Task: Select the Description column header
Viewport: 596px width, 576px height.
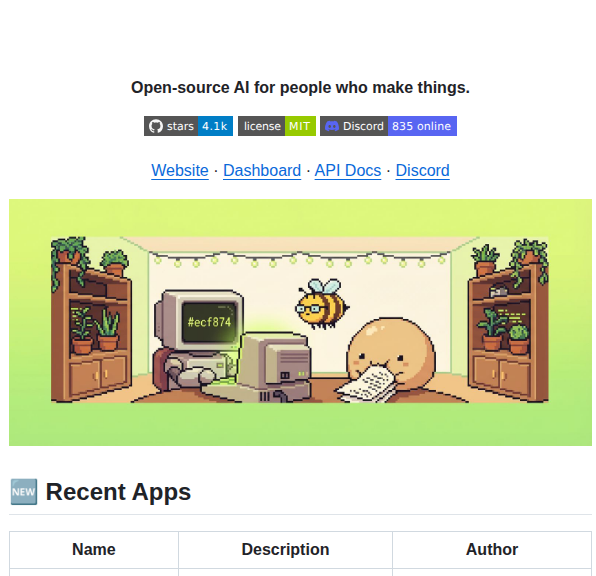Action: tap(285, 549)
